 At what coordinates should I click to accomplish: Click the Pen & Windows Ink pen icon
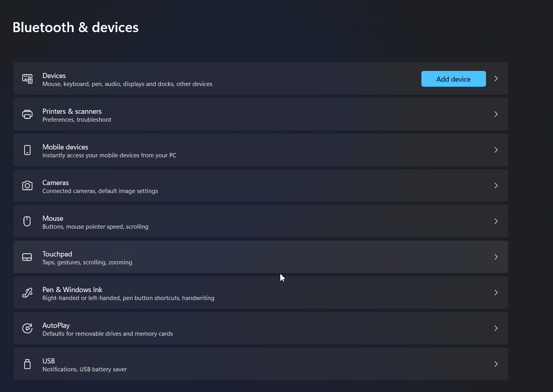click(x=27, y=293)
